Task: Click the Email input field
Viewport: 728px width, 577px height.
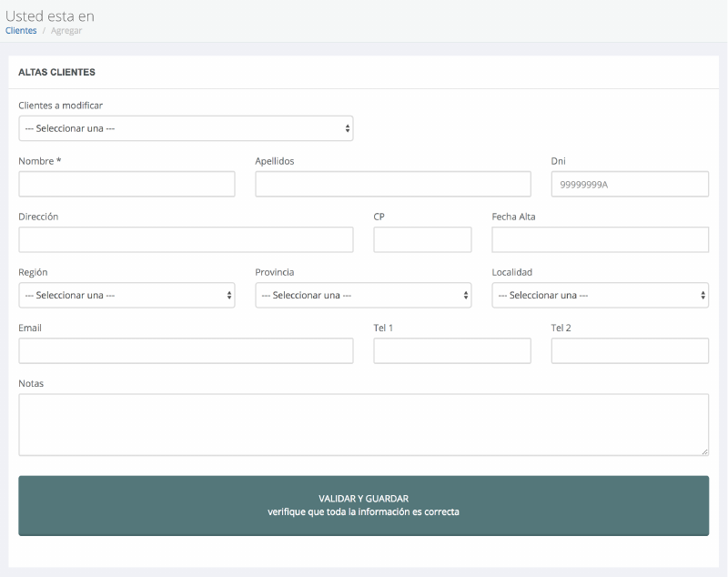Action: (x=186, y=350)
